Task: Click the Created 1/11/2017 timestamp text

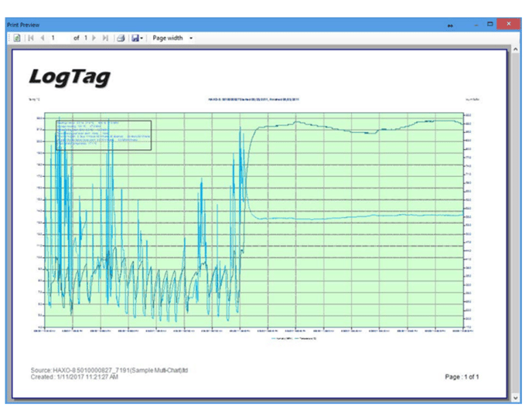Action: [74, 377]
